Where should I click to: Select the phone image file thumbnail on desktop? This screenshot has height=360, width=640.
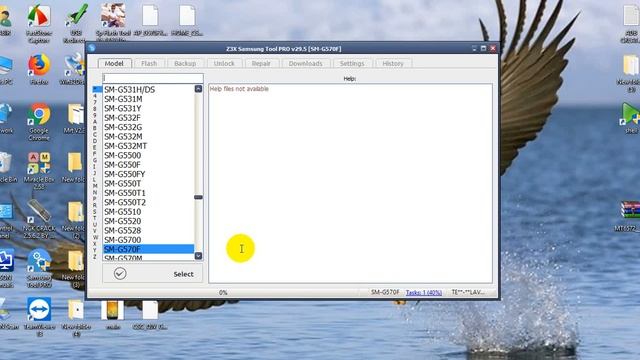click(x=113, y=314)
